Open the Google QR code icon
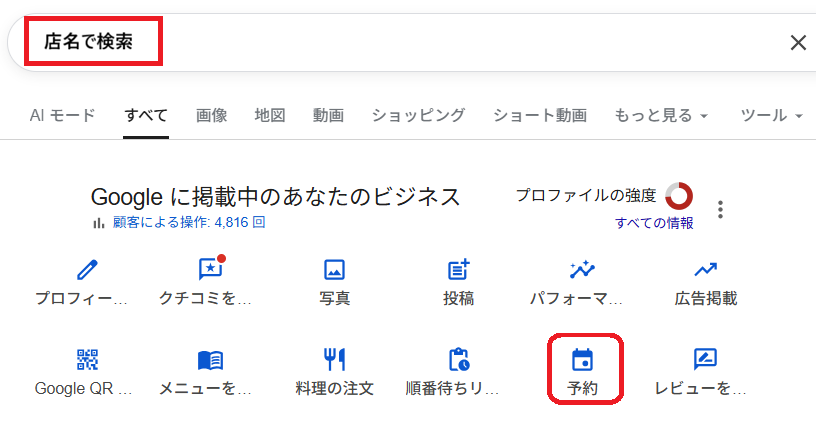The image size is (816, 432). [x=87, y=359]
